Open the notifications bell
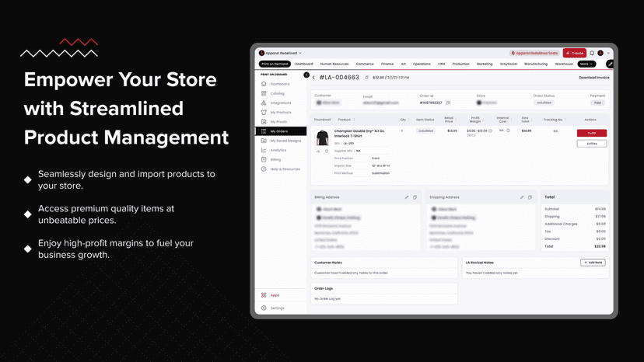 pyautogui.click(x=592, y=53)
